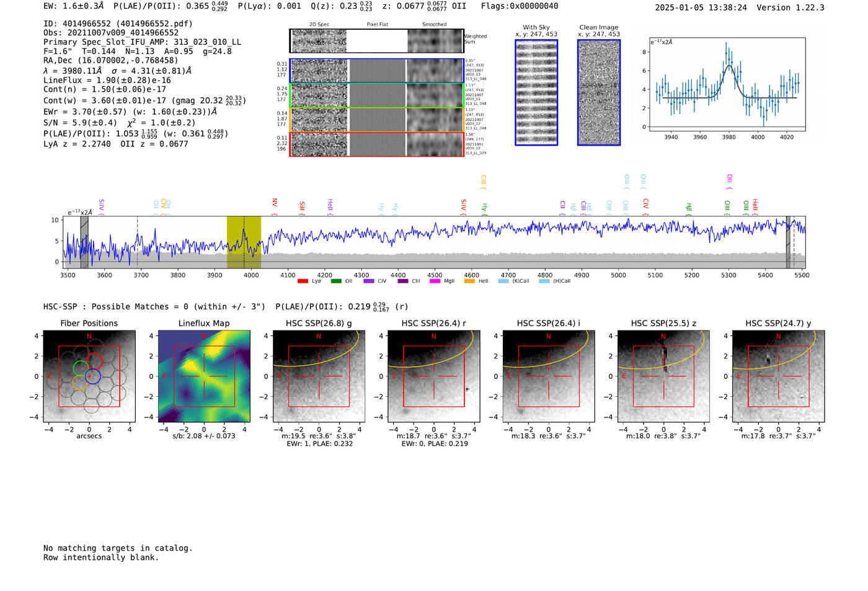
Task: Select the 's/b: 2.08 +/- 0.073' caption
Action: (204, 436)
